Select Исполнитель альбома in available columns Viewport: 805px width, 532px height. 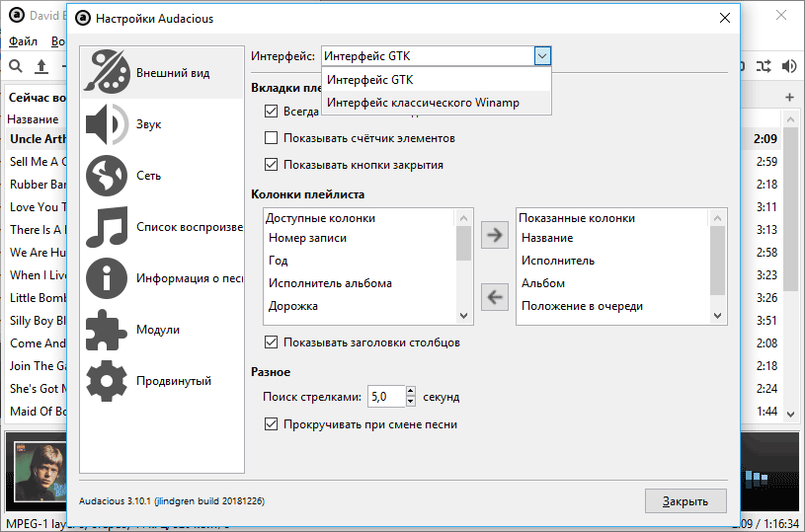tap(360, 283)
